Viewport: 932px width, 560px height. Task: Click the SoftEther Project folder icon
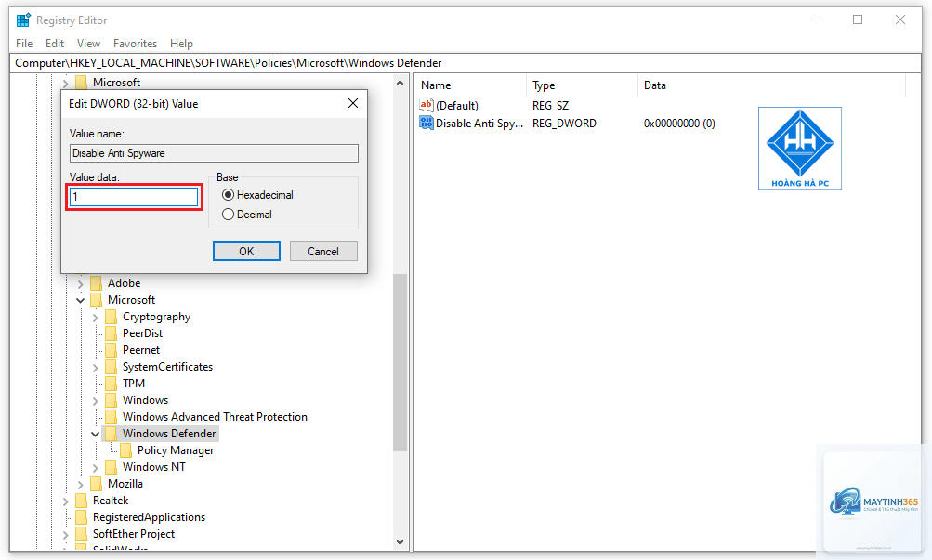coord(81,533)
